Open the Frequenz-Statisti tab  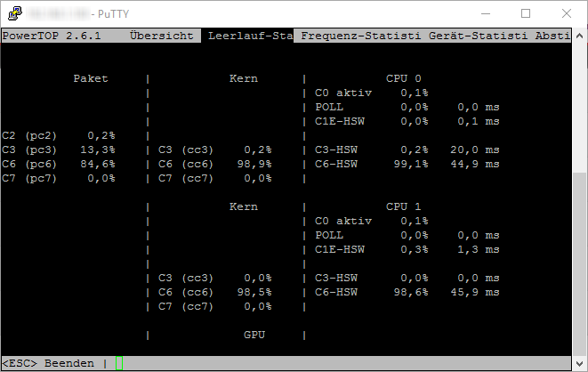[x=361, y=36]
